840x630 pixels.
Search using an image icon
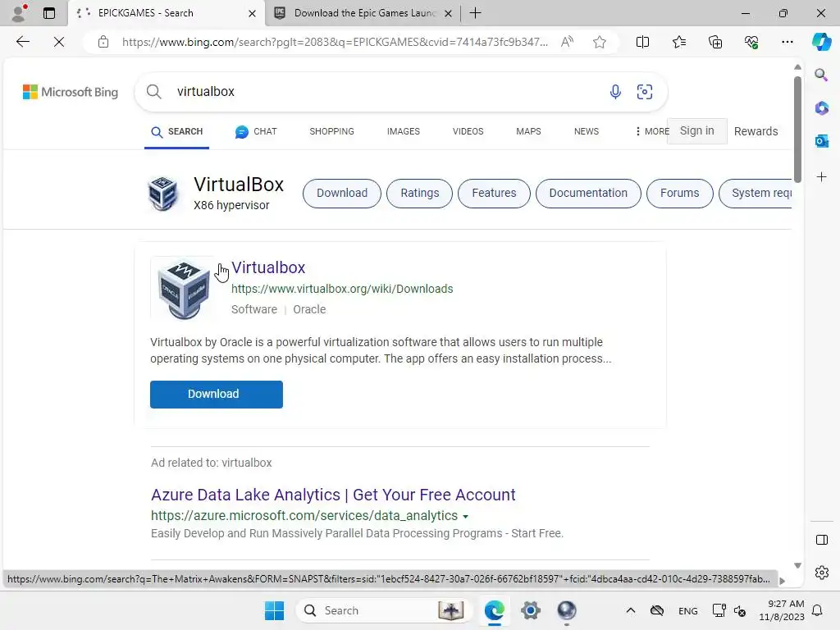(x=645, y=92)
